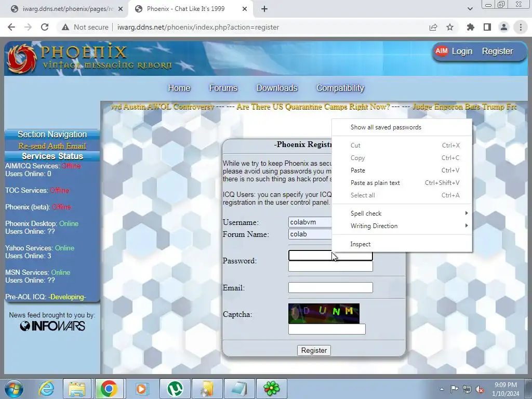Open the quarantine camps news headline

point(313,107)
